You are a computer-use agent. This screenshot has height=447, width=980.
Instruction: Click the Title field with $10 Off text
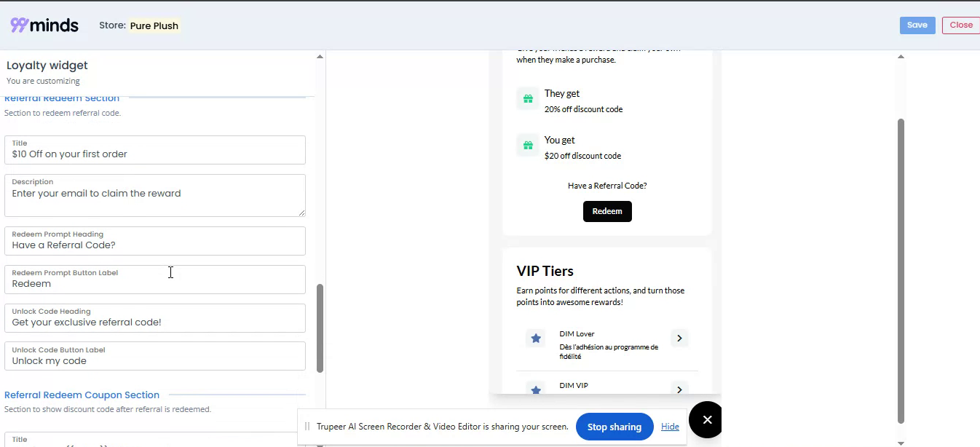pos(155,150)
